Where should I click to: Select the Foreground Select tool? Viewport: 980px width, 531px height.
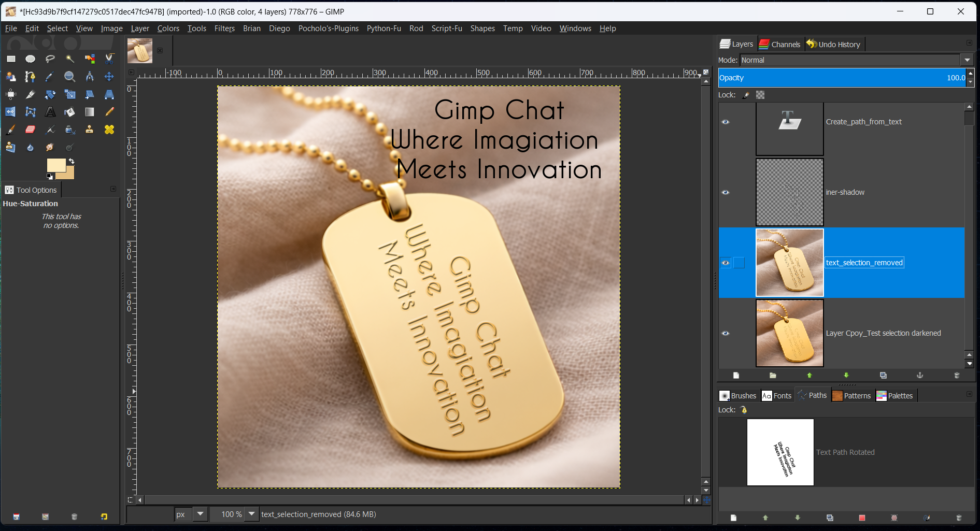11,77
